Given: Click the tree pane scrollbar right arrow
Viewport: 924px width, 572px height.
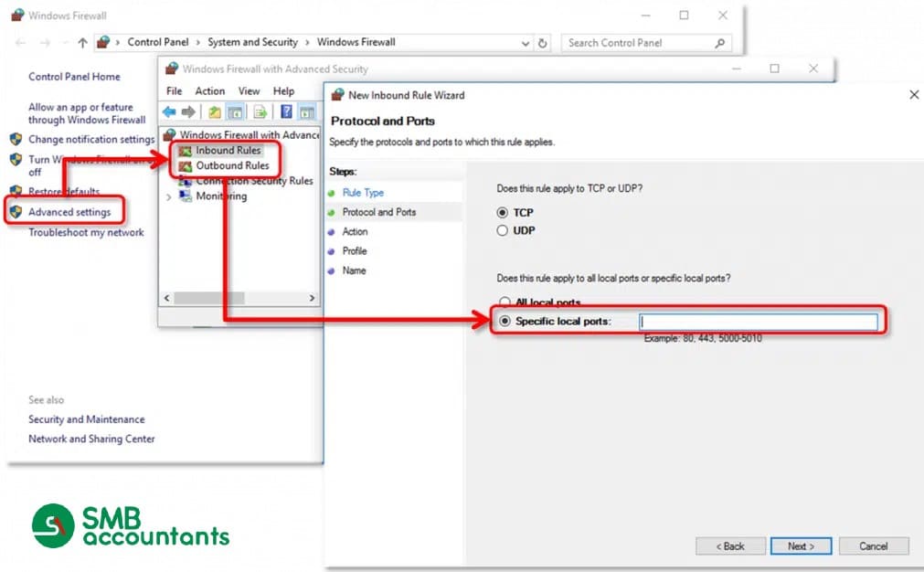Looking at the screenshot, I should [312, 298].
